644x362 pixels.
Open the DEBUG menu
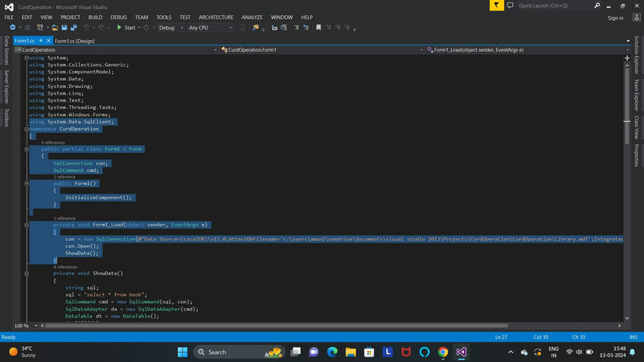click(x=119, y=17)
